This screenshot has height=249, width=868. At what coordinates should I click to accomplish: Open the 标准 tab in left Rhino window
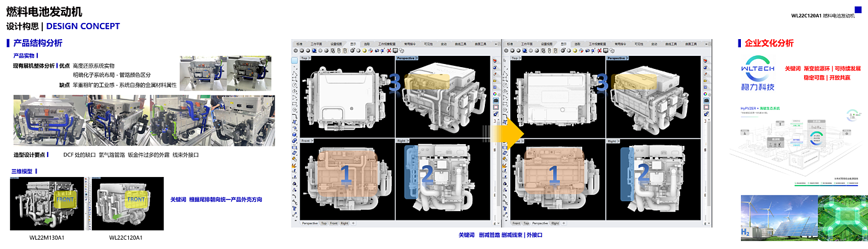(x=299, y=44)
